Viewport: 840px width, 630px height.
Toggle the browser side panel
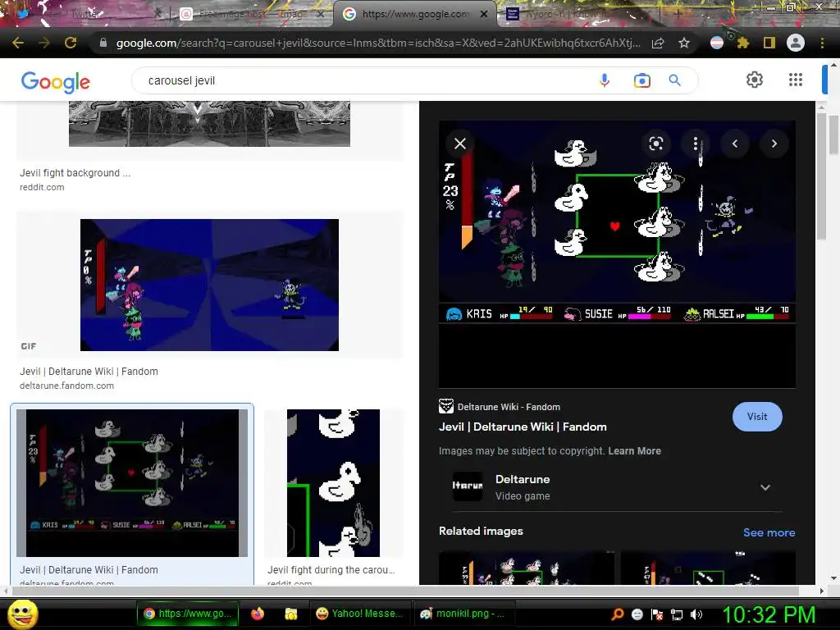tap(769, 43)
